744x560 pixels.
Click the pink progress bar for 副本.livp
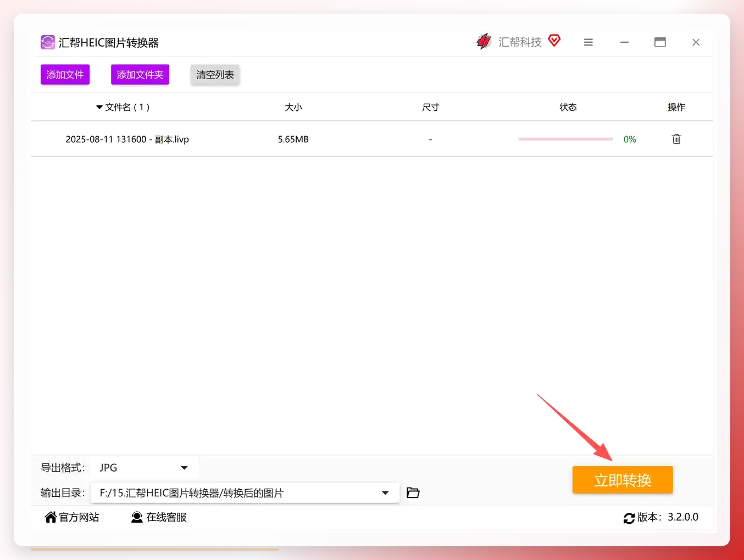coord(565,139)
